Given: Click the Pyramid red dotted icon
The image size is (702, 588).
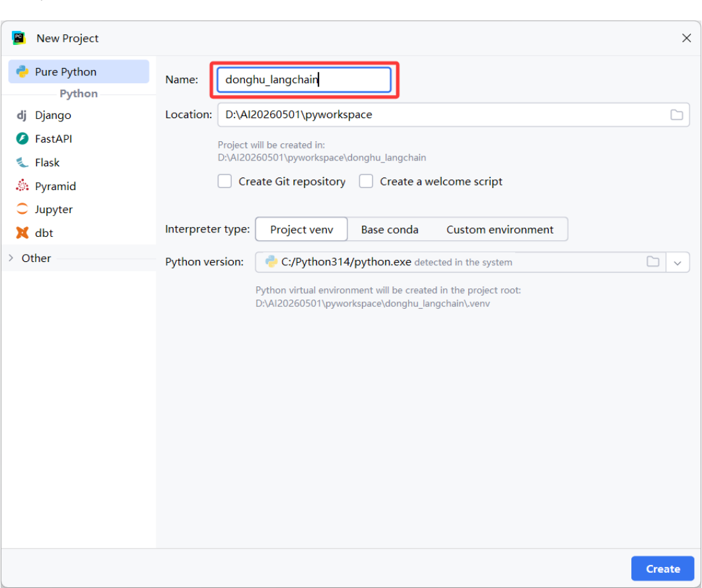Looking at the screenshot, I should click(x=22, y=185).
